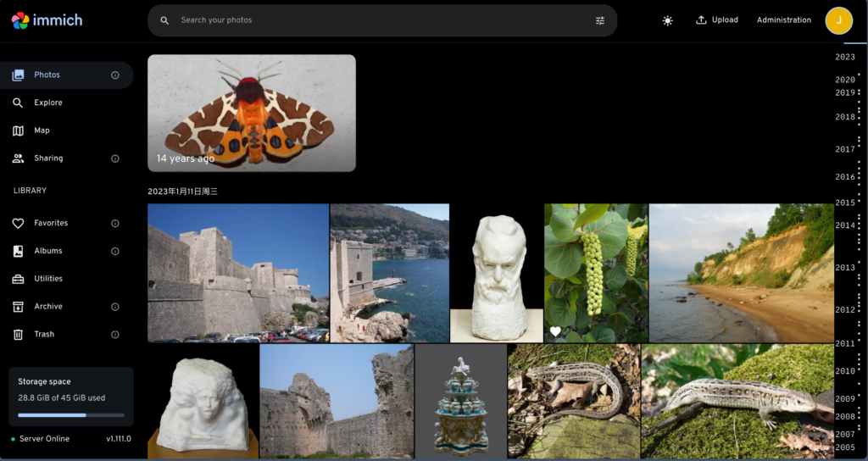Open Map in sidebar
This screenshot has width=868, height=461.
(x=66, y=131)
